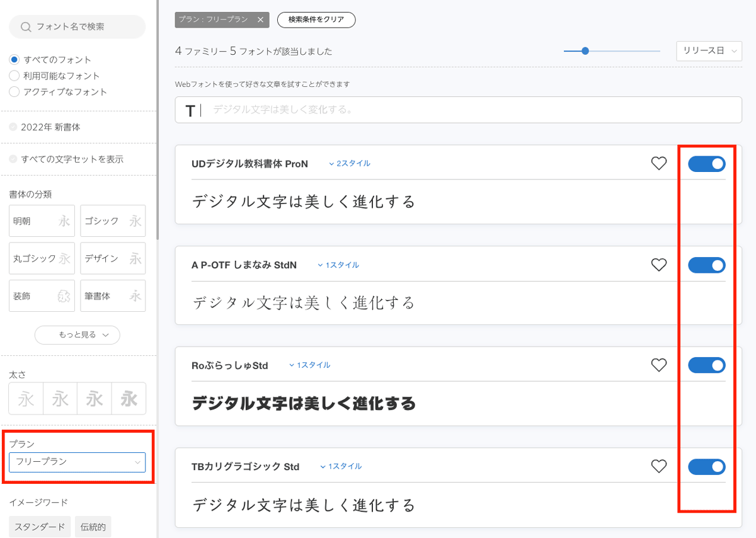
Task: Open the リリース日 sort dropdown
Action: [709, 51]
